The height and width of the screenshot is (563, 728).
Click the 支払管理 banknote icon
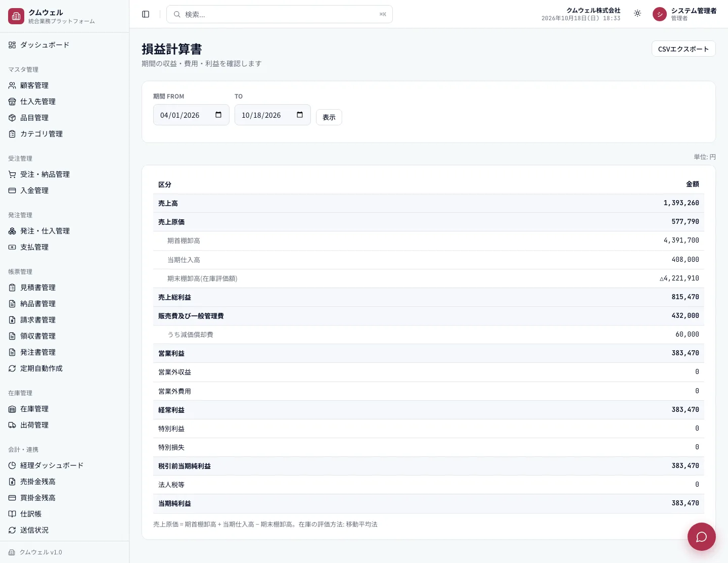[x=12, y=247]
